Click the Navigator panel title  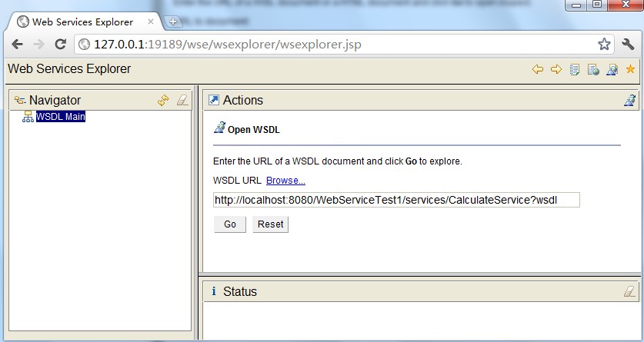coord(55,100)
